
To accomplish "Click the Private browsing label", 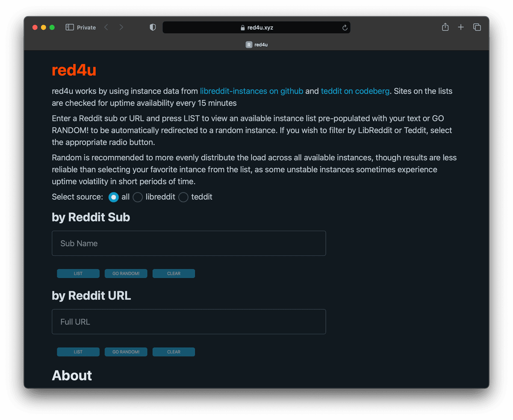I will [86, 27].
